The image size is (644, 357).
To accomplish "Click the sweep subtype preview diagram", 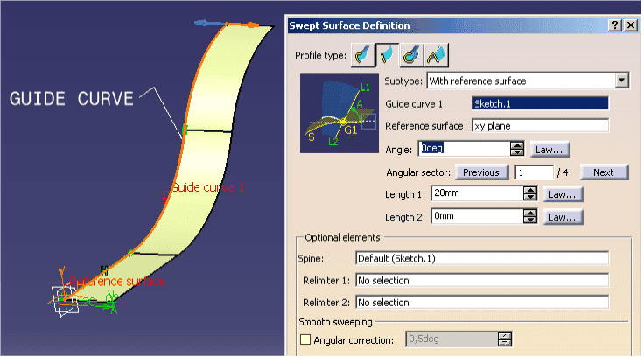I will (338, 114).
